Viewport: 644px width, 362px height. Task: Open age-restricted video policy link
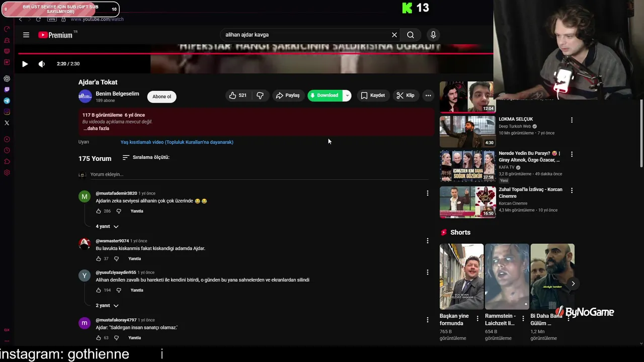click(177, 142)
